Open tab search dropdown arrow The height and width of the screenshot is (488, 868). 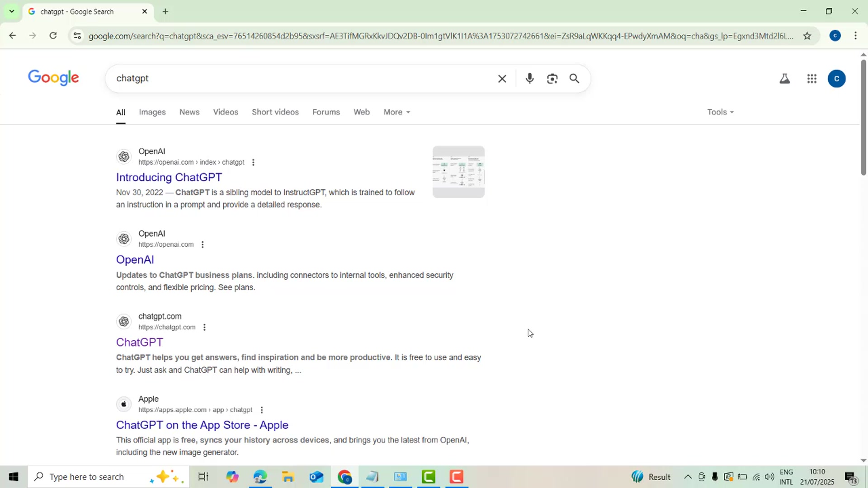click(12, 11)
